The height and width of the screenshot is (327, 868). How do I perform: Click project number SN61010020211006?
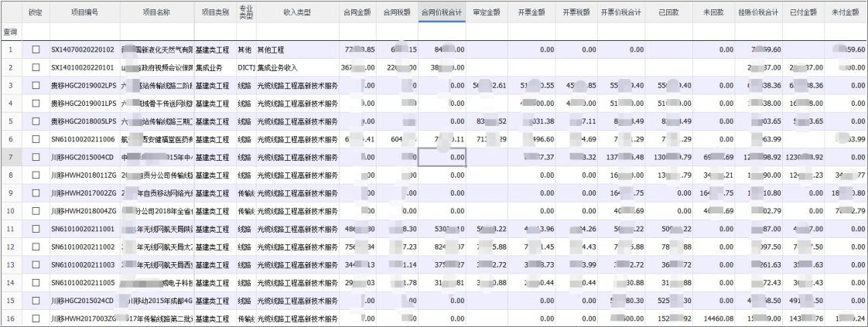[83, 139]
